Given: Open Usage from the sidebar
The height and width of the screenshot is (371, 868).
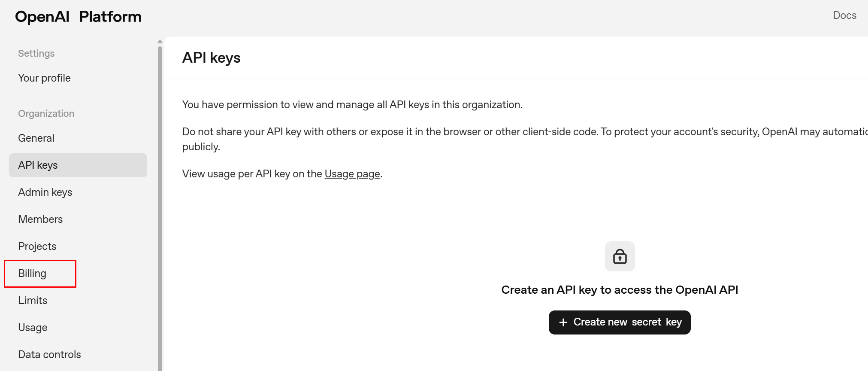Looking at the screenshot, I should pos(33,328).
